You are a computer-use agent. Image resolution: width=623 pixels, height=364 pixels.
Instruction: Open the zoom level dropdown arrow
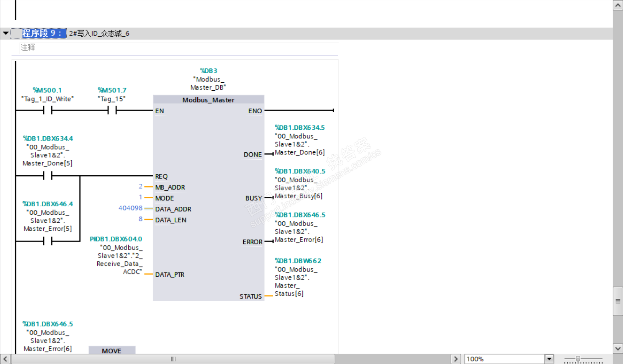(549, 359)
